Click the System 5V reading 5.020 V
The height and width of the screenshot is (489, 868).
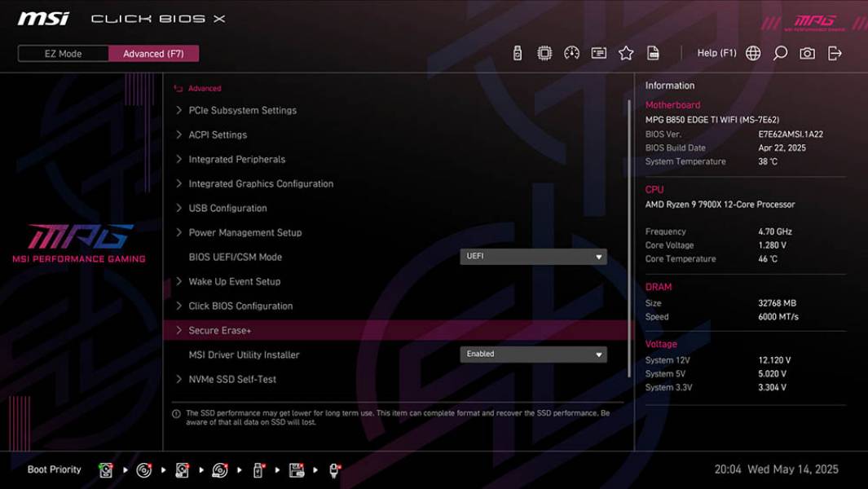[772, 374]
